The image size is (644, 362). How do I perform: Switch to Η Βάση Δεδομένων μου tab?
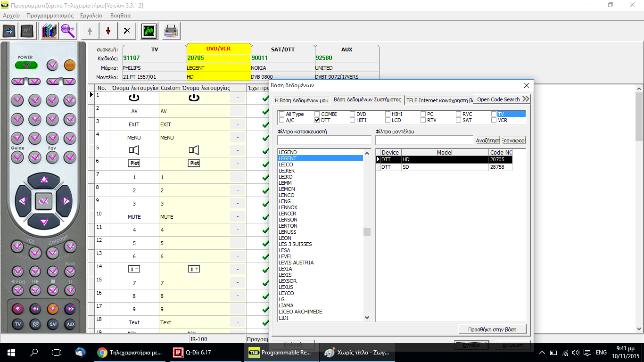pyautogui.click(x=302, y=100)
